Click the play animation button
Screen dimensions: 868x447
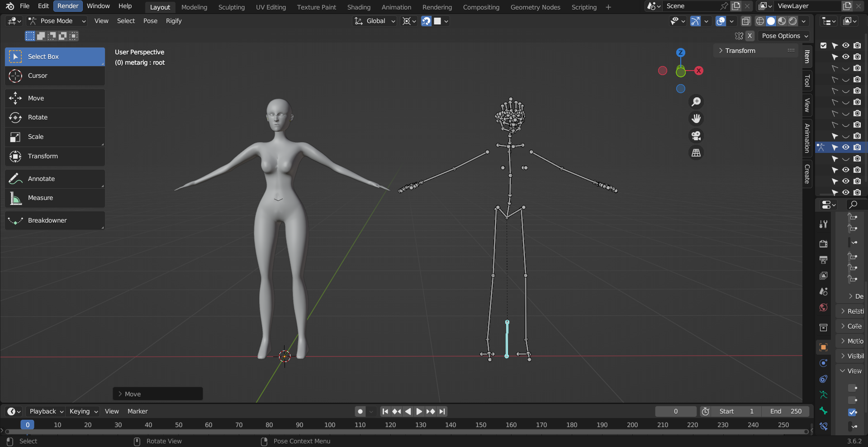[x=419, y=411]
